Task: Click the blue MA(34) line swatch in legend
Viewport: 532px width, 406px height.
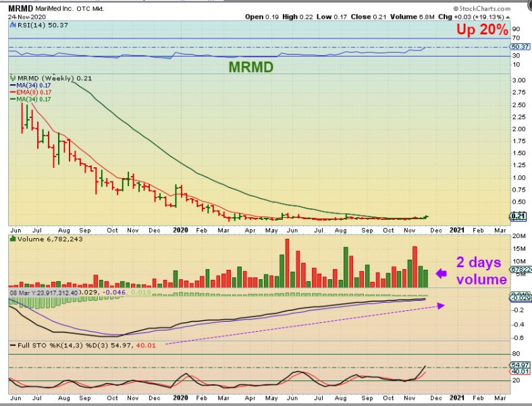Action: [x=14, y=86]
